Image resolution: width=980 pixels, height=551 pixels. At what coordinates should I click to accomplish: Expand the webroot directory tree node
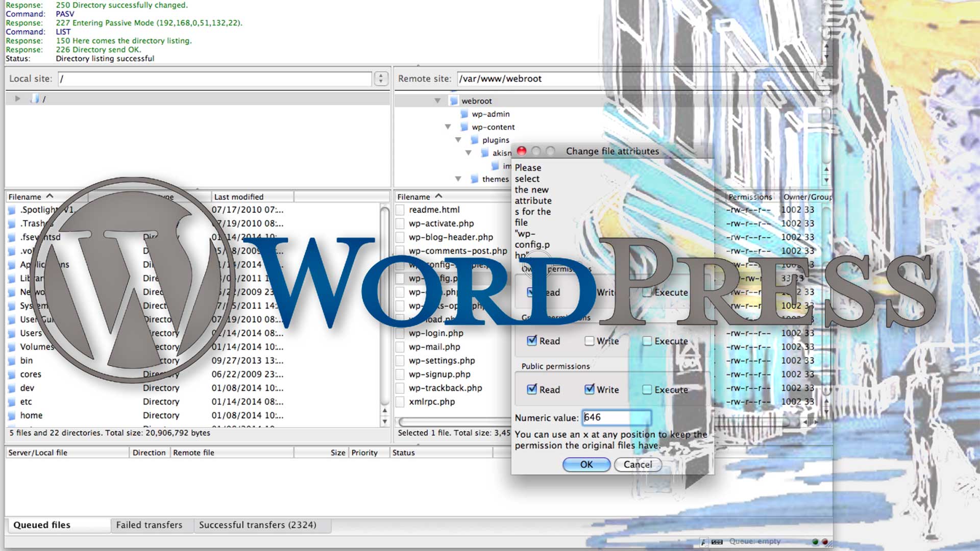coord(438,100)
